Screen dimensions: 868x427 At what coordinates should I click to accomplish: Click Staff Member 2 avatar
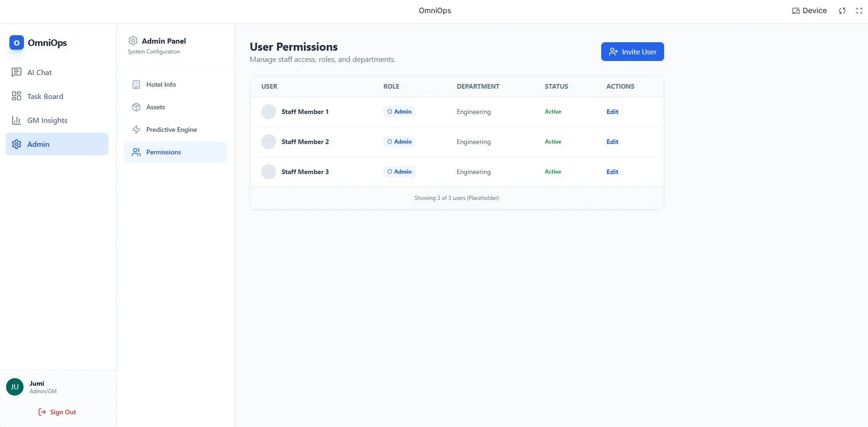(269, 142)
